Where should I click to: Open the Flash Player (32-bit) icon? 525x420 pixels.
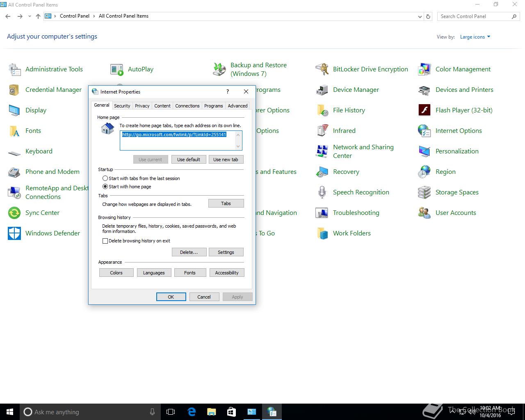point(425,110)
